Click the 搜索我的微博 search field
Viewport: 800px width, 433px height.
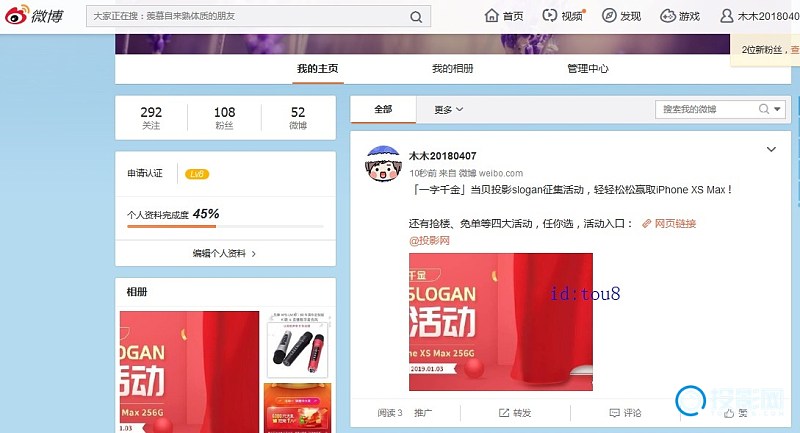(705, 109)
